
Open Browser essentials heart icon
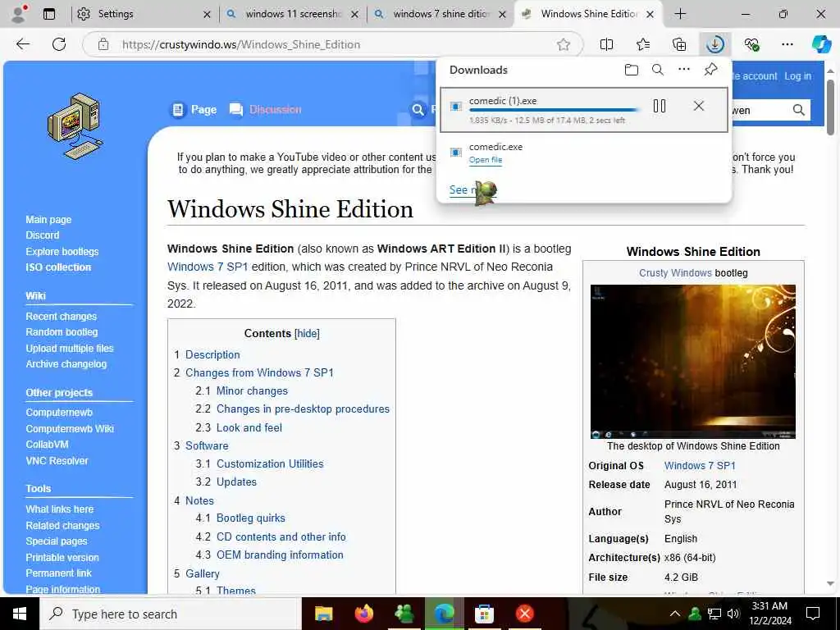[751, 44]
